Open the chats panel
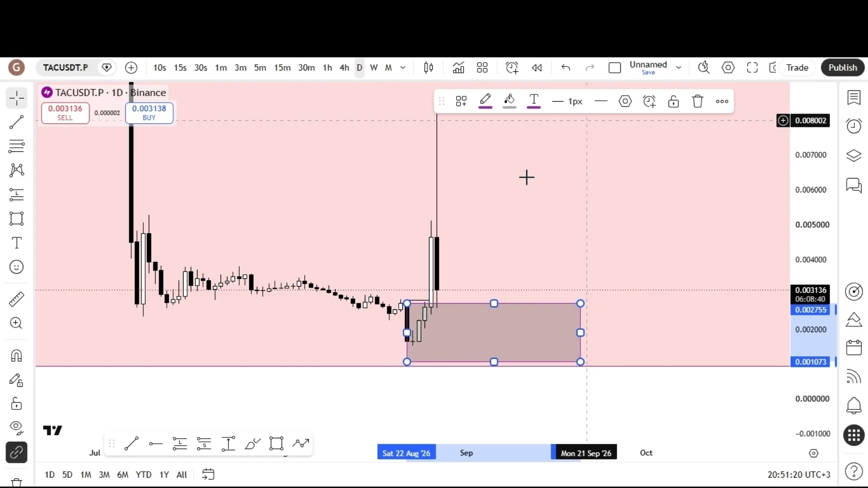 coord(854,185)
